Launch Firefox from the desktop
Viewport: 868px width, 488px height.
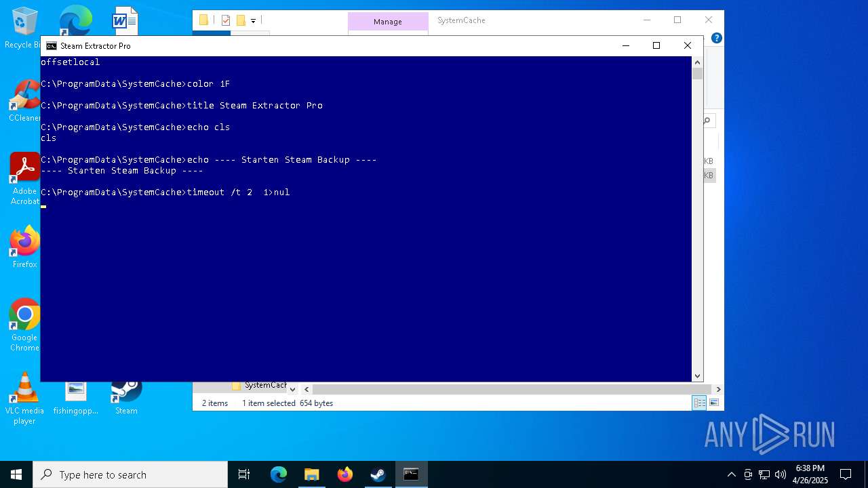[x=24, y=247]
